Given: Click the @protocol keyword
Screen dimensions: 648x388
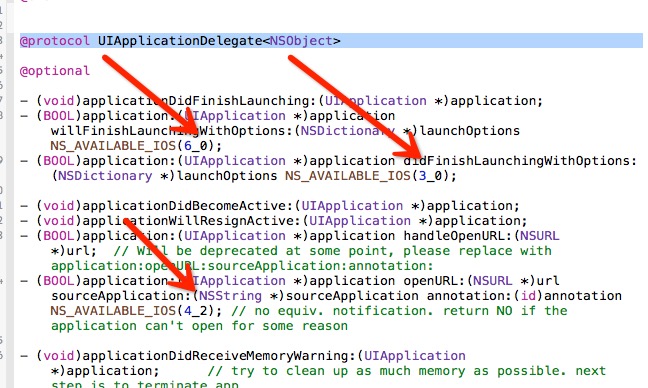Looking at the screenshot, I should [55, 41].
